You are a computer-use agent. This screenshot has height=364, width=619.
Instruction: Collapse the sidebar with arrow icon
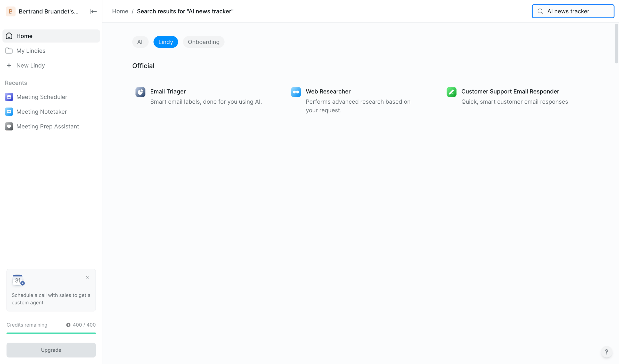(x=93, y=11)
